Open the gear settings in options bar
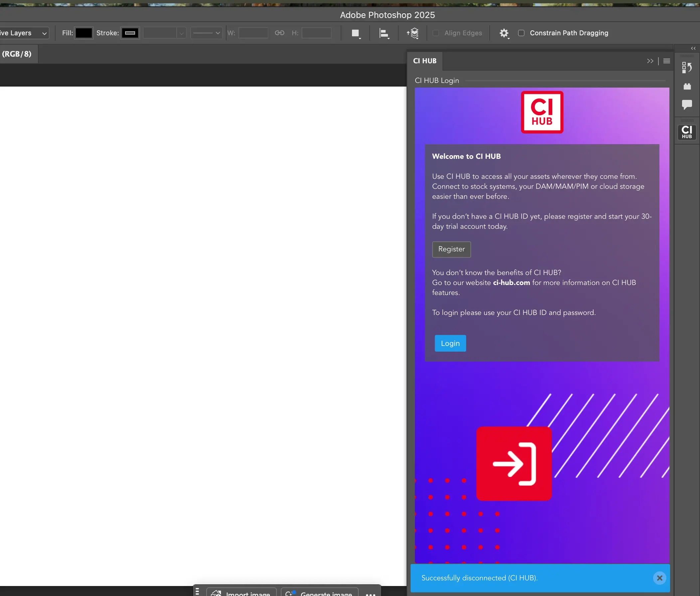 pyautogui.click(x=504, y=33)
